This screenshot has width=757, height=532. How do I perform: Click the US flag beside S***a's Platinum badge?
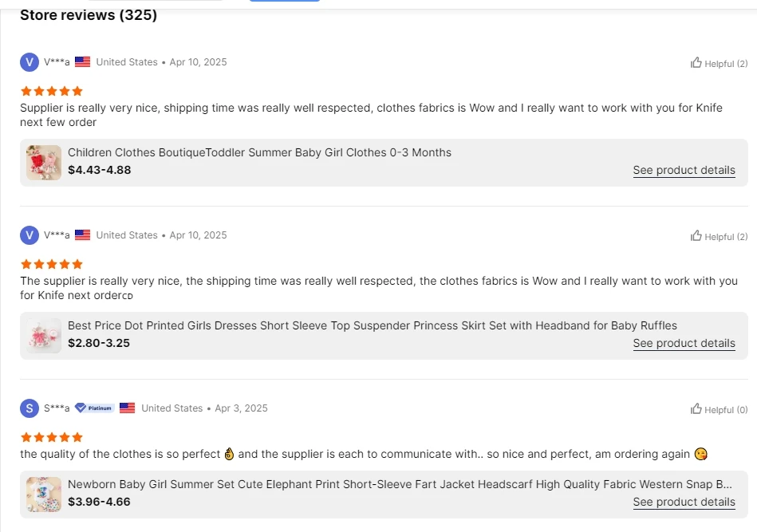pos(128,408)
